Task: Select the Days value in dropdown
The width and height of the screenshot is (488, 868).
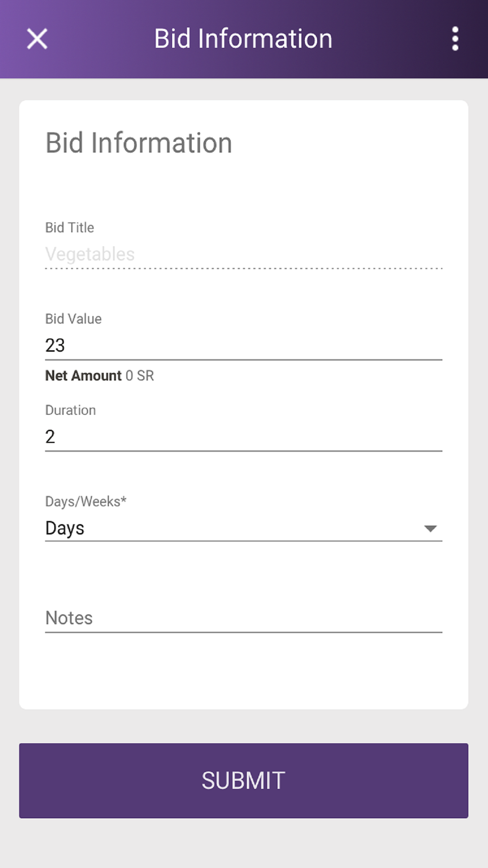Action: (65, 528)
